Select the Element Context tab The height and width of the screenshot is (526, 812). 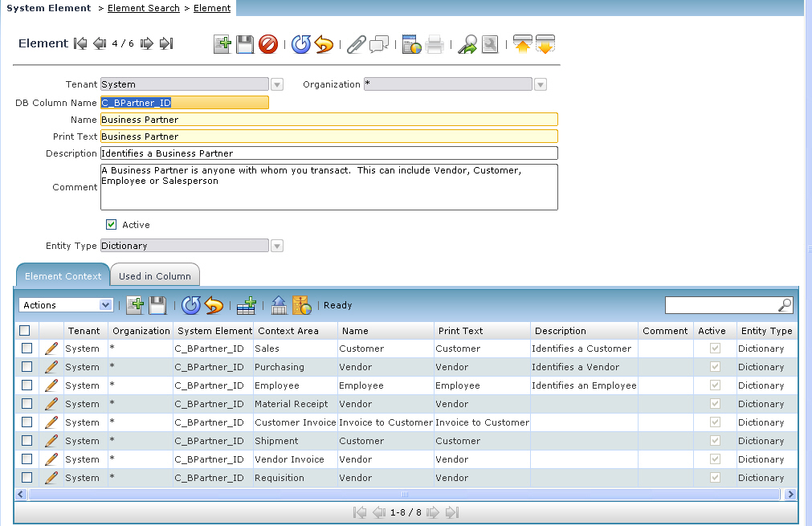pos(63,275)
